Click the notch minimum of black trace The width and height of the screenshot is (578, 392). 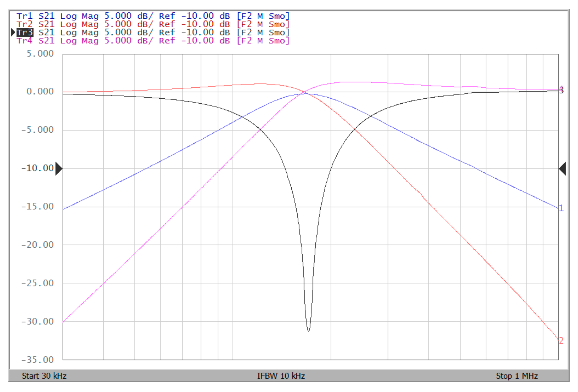308,331
